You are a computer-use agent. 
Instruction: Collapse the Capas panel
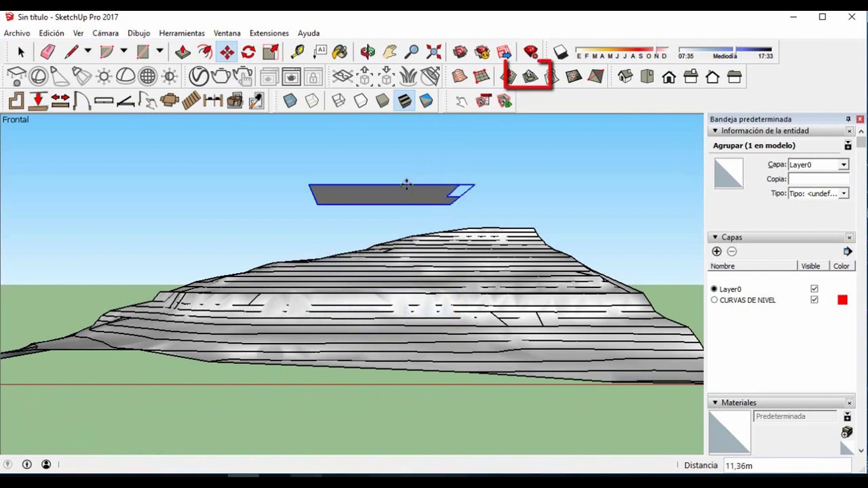coord(715,237)
